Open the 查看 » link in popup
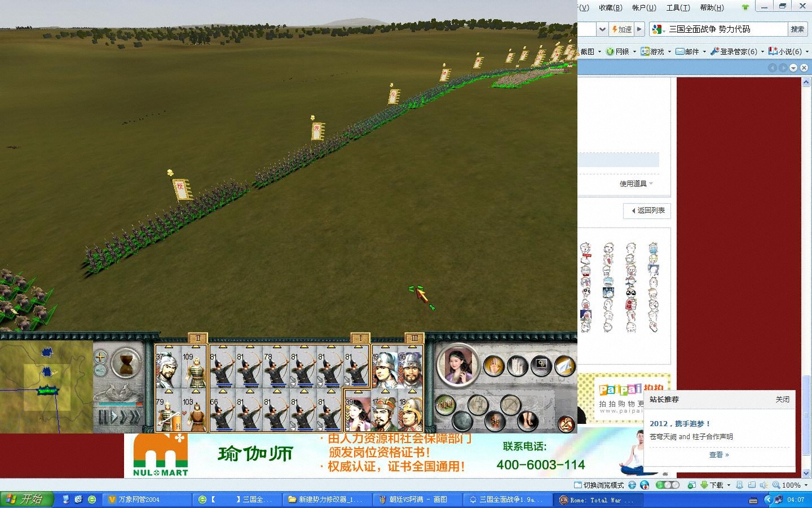The width and height of the screenshot is (812, 508). tap(718, 454)
